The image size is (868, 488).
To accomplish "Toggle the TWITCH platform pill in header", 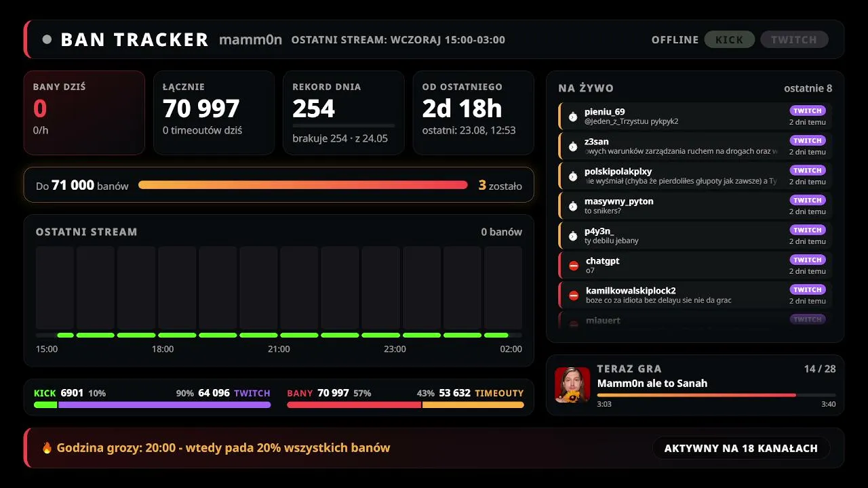I will (x=794, y=39).
